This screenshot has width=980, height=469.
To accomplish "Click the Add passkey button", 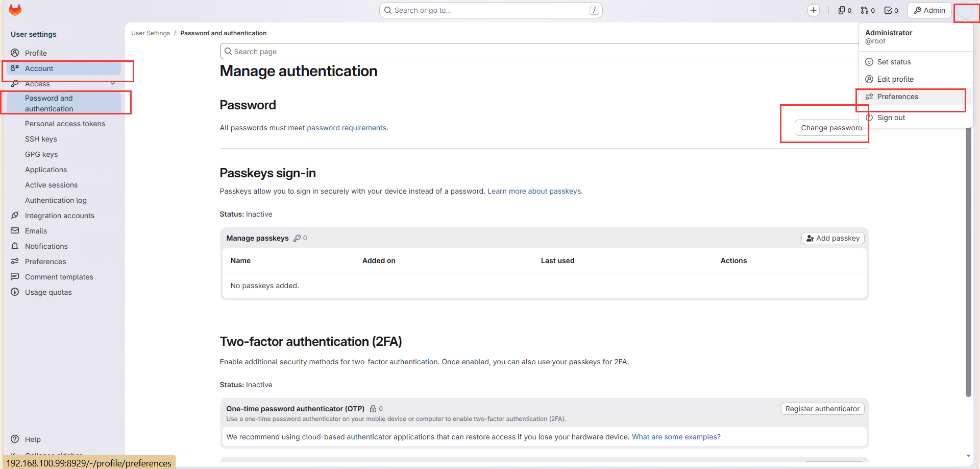I will tap(832, 238).
